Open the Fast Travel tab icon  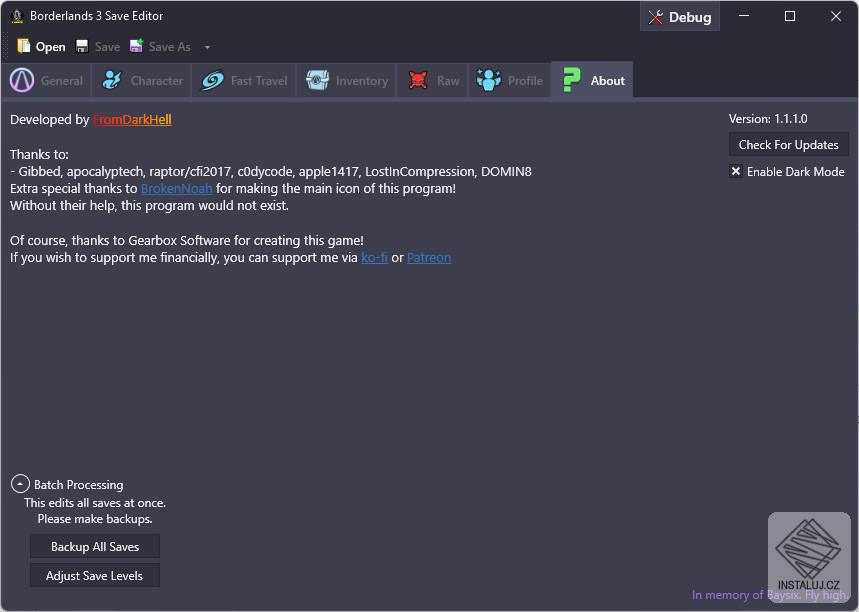(212, 81)
